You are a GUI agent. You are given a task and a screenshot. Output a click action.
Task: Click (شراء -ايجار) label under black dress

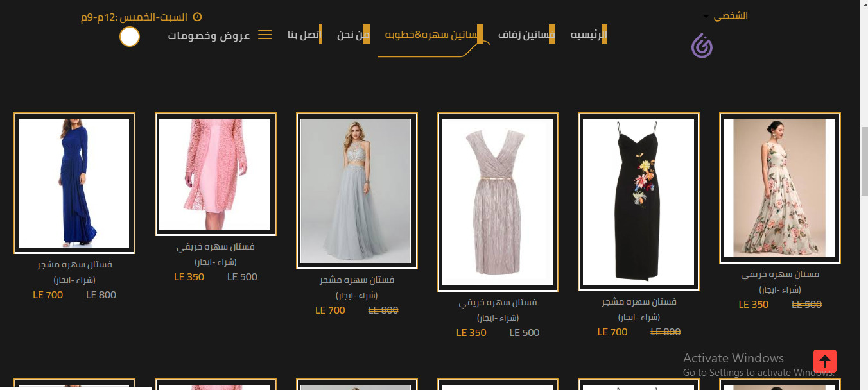(x=639, y=317)
